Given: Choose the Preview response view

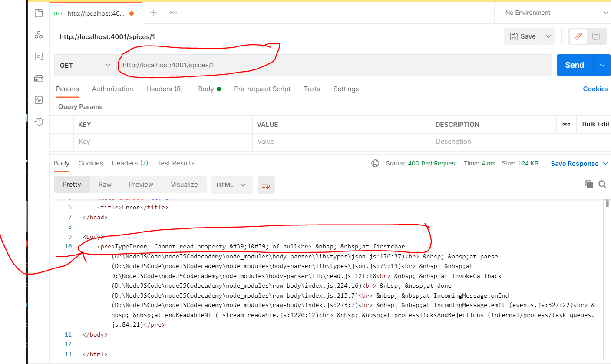Looking at the screenshot, I should tap(141, 185).
